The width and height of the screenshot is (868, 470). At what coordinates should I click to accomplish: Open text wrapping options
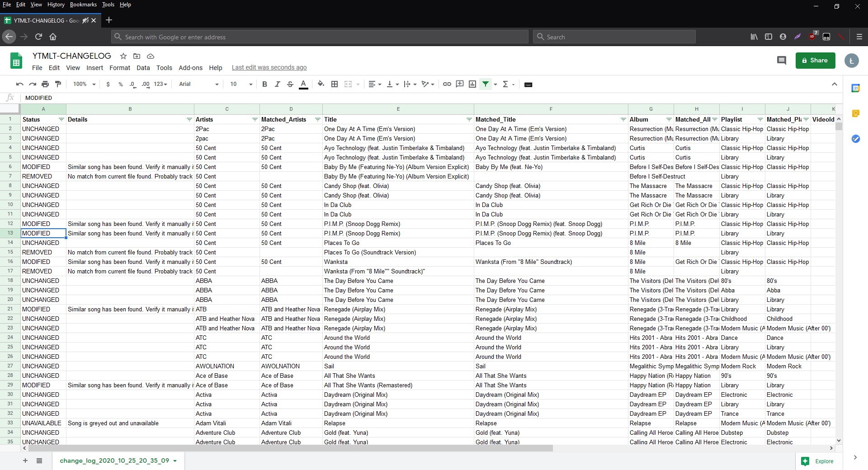click(410, 84)
